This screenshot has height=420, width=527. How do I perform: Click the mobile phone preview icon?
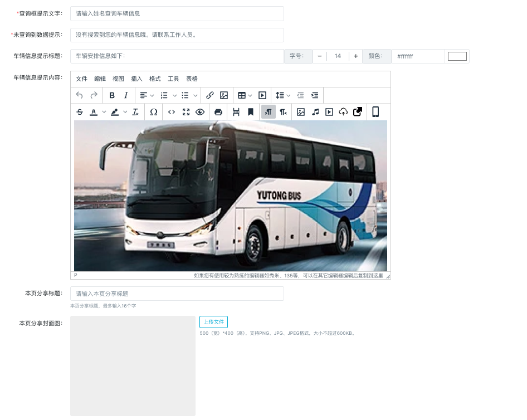tap(375, 112)
